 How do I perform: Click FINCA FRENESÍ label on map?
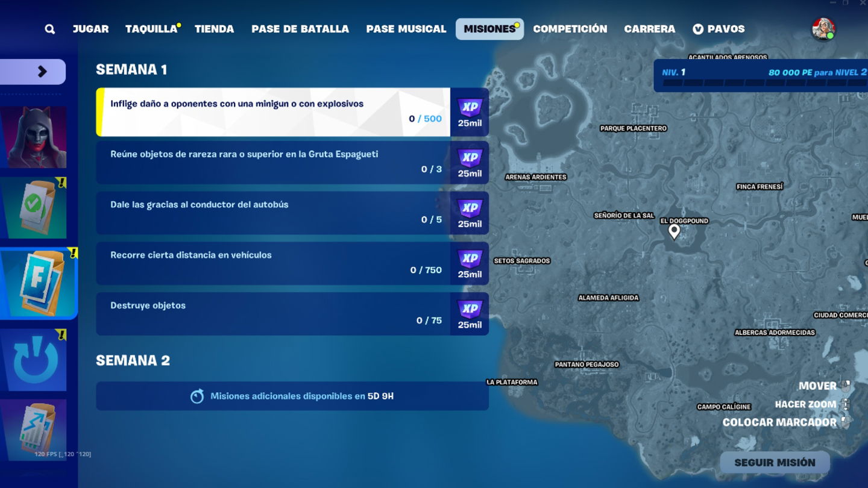point(759,187)
